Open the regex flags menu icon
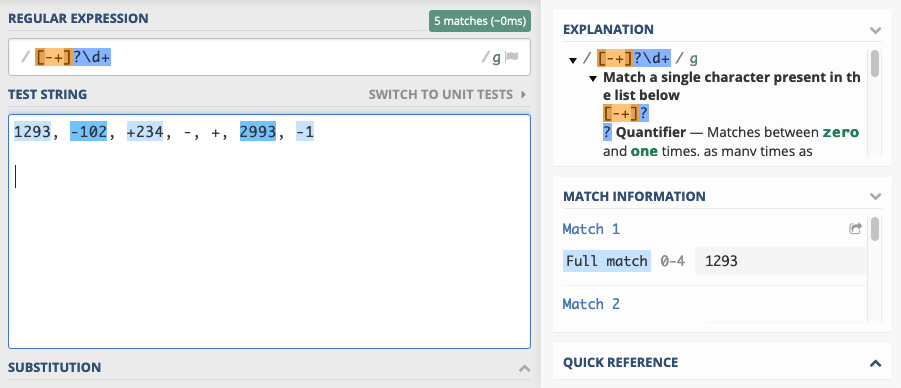 point(511,57)
